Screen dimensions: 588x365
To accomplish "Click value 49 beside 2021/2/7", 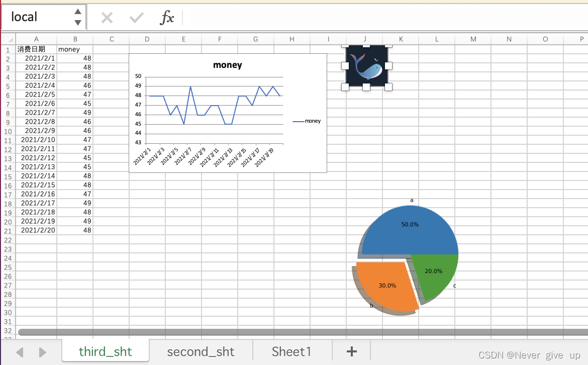I will tap(75, 113).
